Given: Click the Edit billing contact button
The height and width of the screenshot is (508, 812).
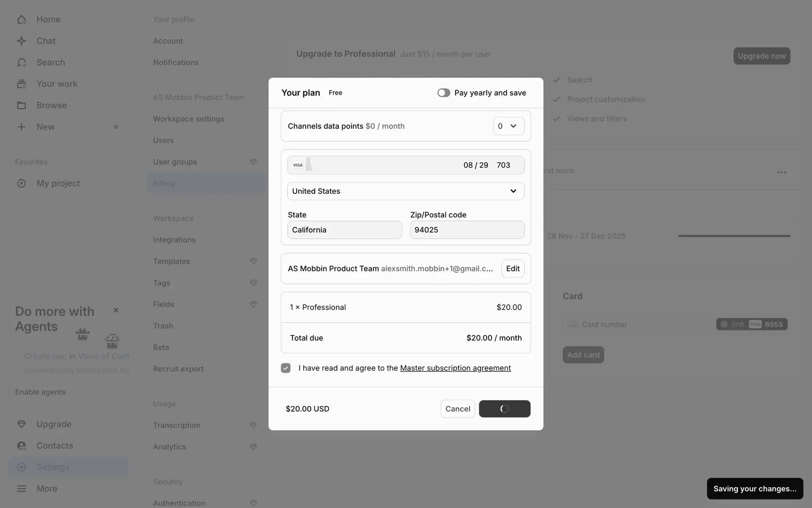Looking at the screenshot, I should 513,269.
